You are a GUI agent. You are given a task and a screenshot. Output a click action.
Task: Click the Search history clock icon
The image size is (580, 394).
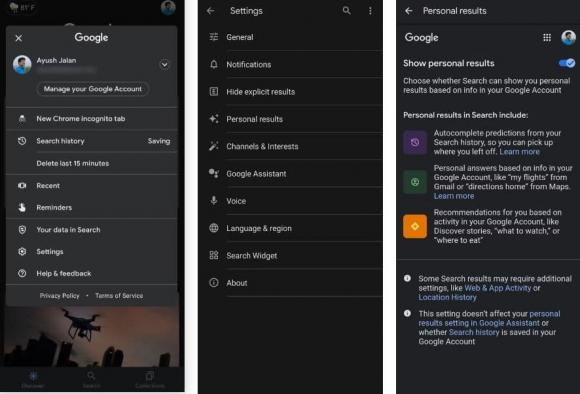[x=22, y=141]
